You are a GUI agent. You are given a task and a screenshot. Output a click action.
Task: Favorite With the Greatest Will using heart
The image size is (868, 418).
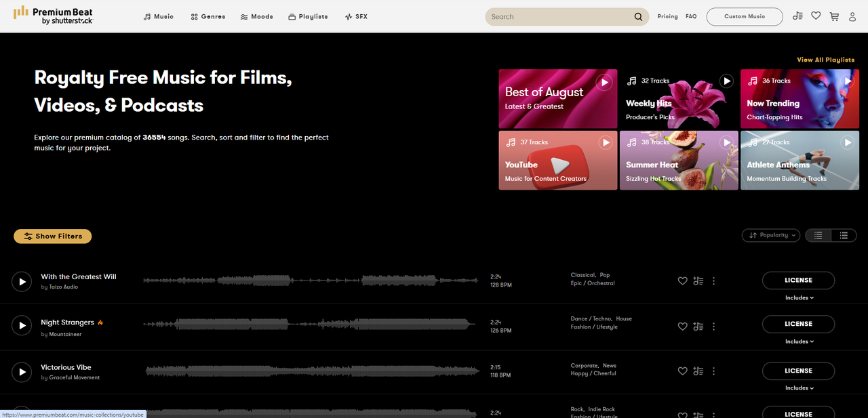pos(683,281)
